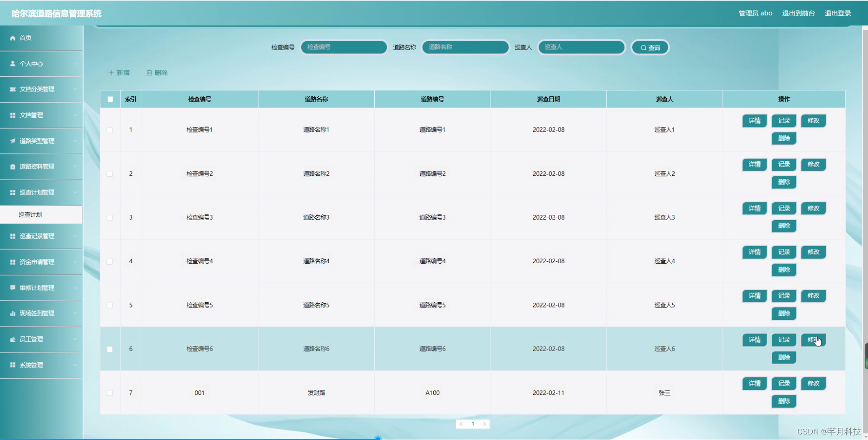Click the plus icon next to 新增

click(111, 73)
